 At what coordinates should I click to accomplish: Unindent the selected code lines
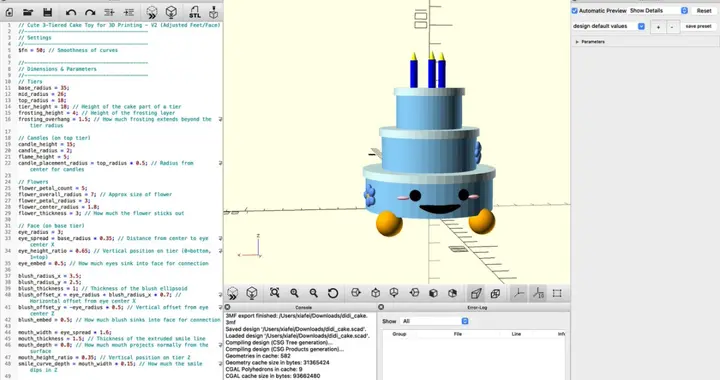109,12
